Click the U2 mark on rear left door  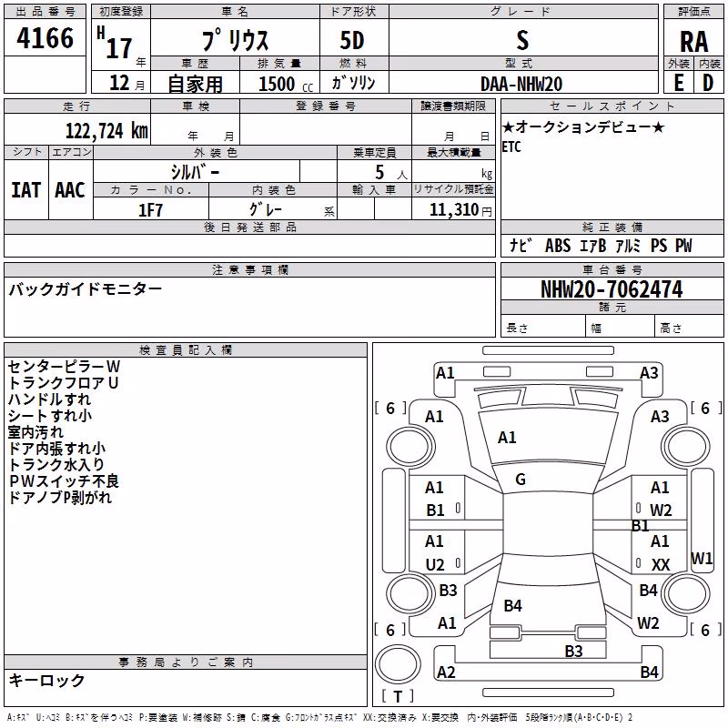coord(435,564)
